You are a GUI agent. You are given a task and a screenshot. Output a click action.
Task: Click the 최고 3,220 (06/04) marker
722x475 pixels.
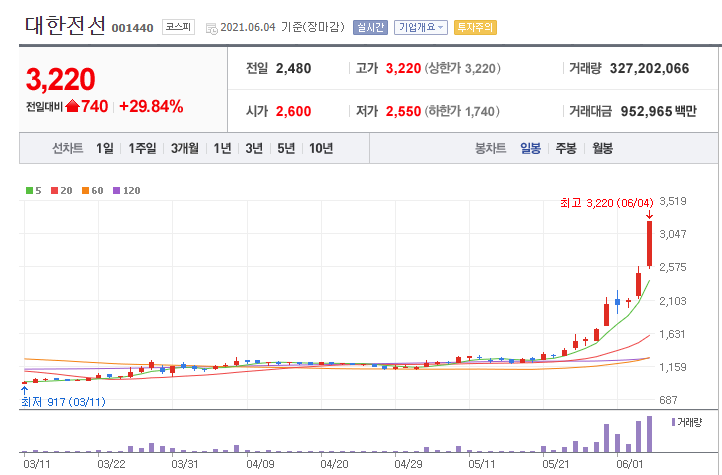click(606, 203)
